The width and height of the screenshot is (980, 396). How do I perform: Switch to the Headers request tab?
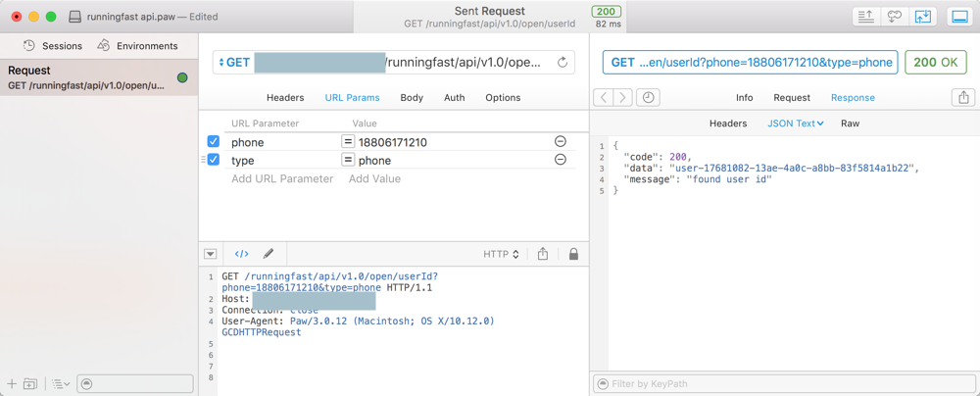(285, 98)
